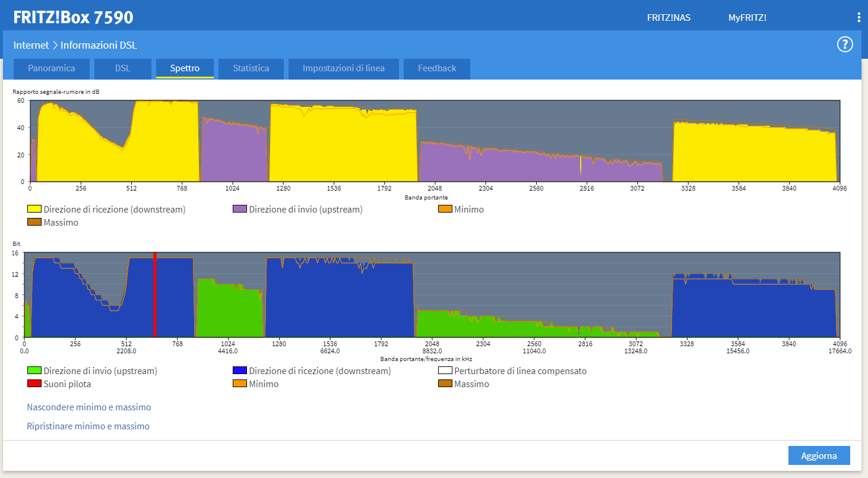Click the Ripristinare minimo e massimo link
The width and height of the screenshot is (868, 478).
(x=88, y=426)
